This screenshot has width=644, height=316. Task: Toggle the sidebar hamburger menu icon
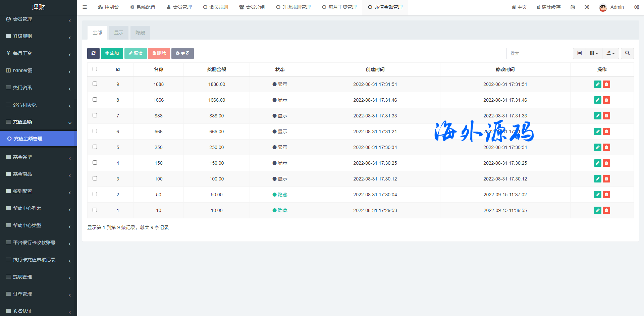[x=85, y=7]
